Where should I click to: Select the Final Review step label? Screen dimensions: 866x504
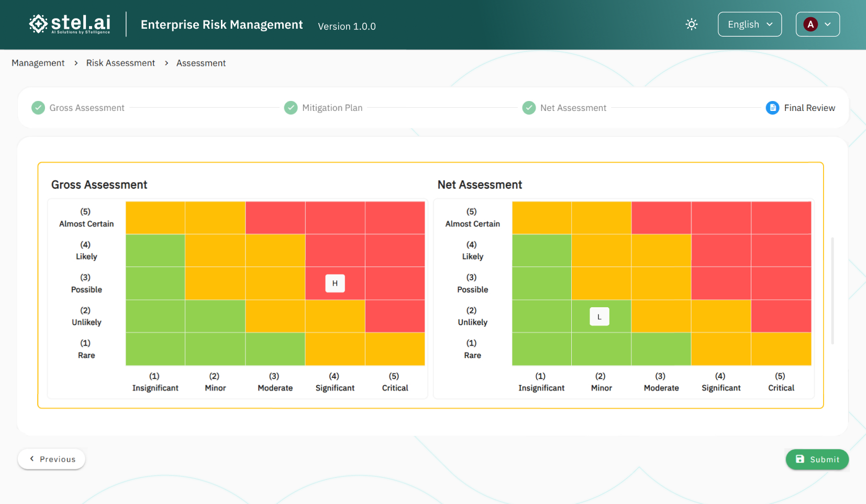point(809,108)
